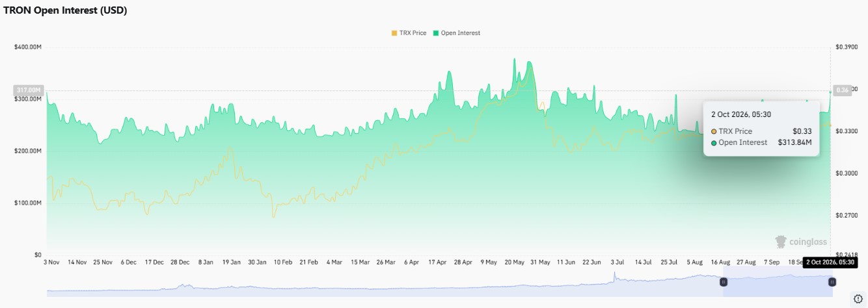Image resolution: width=868 pixels, height=308 pixels.
Task: Grab the left handle of the range navigator
Action: [723, 282]
